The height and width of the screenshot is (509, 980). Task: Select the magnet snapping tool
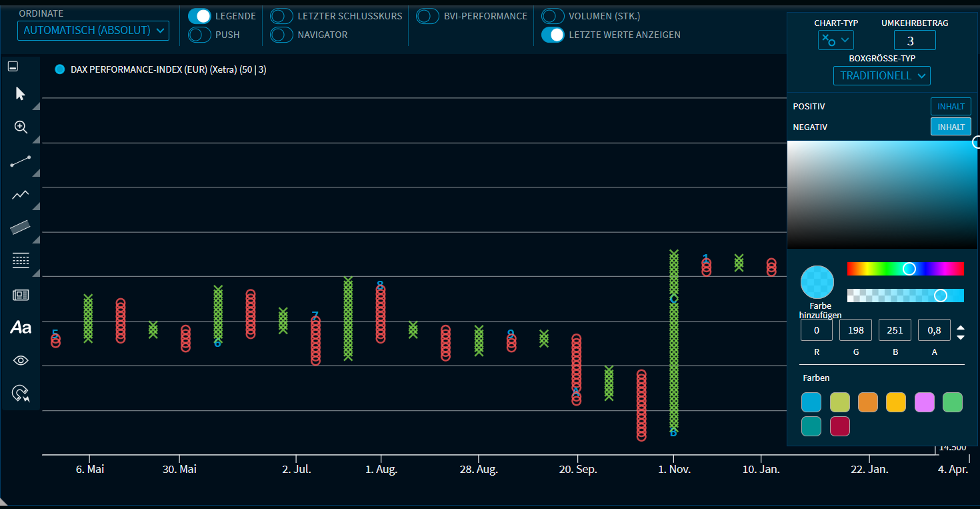(x=21, y=392)
